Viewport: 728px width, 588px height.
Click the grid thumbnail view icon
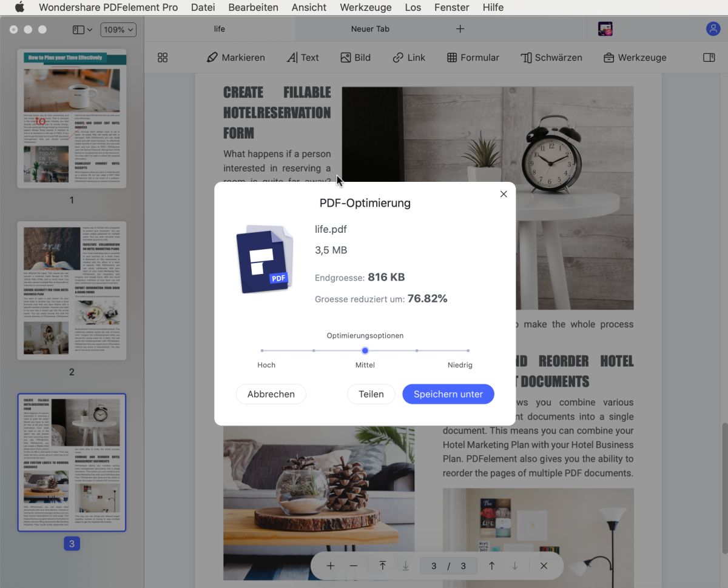click(x=163, y=58)
